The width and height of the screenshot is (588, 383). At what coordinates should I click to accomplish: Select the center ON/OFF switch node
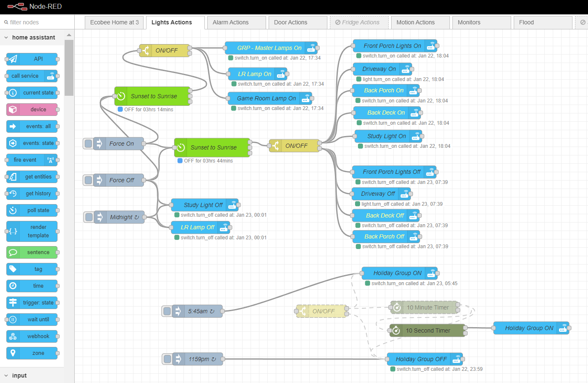[294, 146]
